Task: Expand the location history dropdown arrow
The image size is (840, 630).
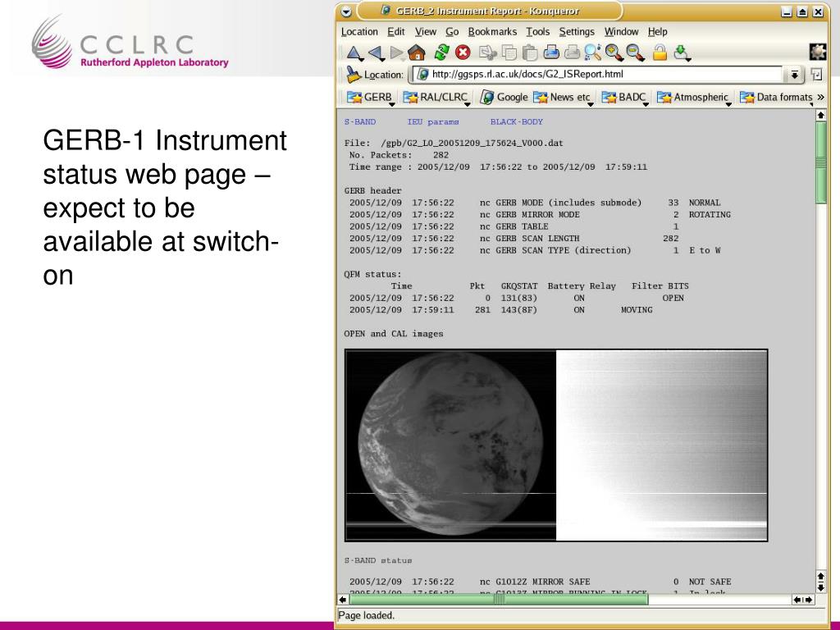Action: pyautogui.click(x=794, y=75)
